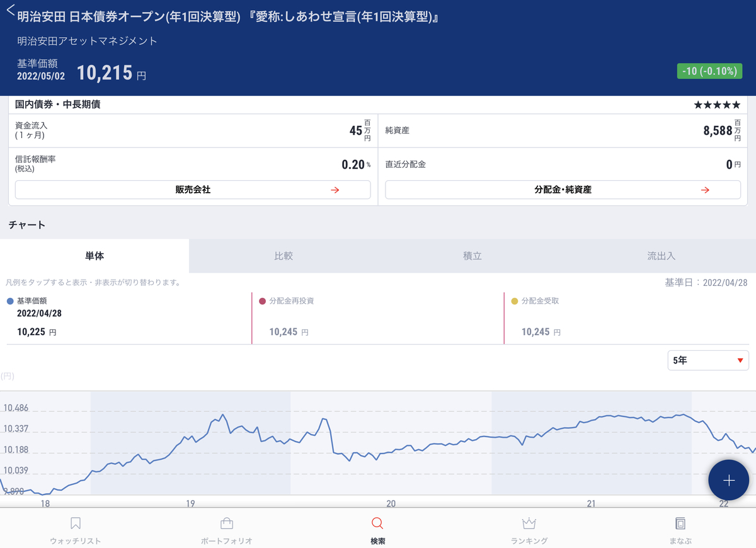This screenshot has width=756, height=548.
Task: Click the fund title in header
Action: tap(228, 16)
